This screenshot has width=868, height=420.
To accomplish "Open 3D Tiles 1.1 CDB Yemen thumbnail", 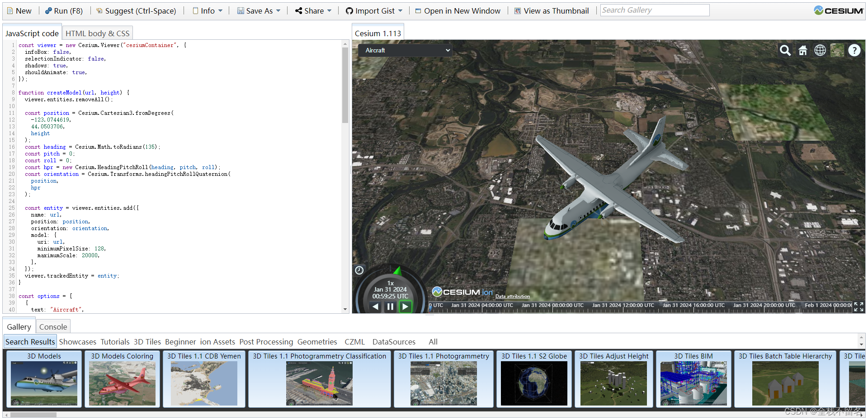I will tap(204, 379).
